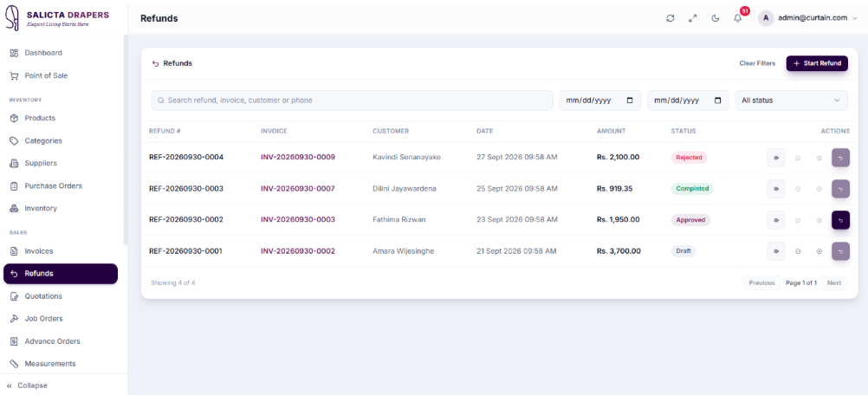Open invoice link INV-20260930-0007
This screenshot has height=395, width=868.
(298, 189)
